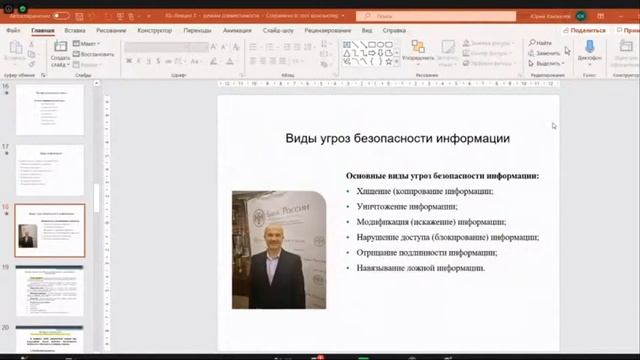Screen dimensions: 640x360
Task: Expand the shapes gallery more arrow
Action: click(x=396, y=62)
